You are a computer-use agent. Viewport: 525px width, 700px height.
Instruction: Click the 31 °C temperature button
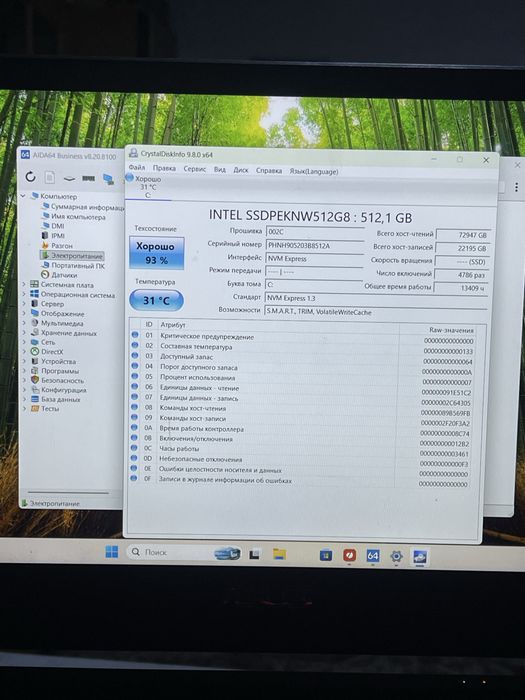[x=156, y=300]
